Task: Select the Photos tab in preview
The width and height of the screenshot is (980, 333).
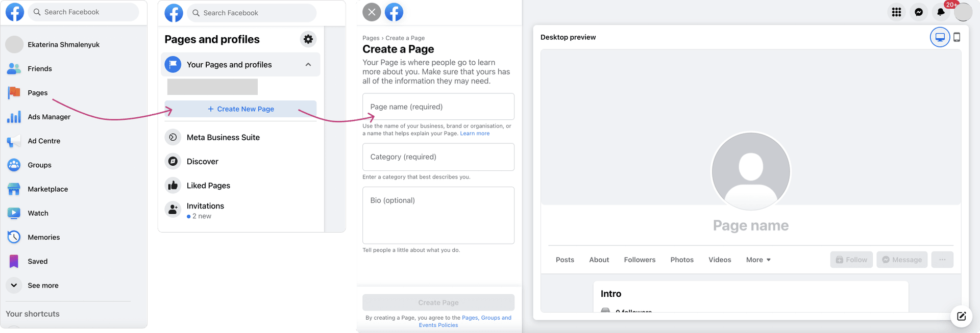Action: click(x=682, y=260)
